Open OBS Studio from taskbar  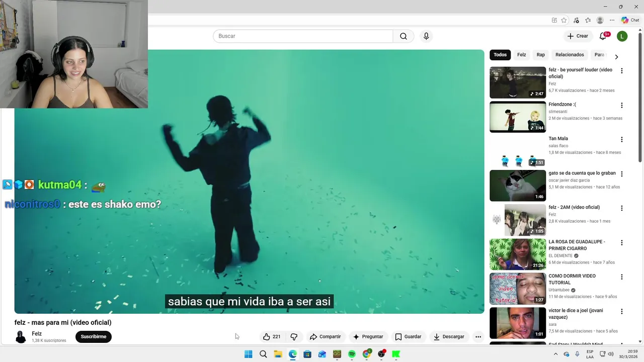click(381, 354)
